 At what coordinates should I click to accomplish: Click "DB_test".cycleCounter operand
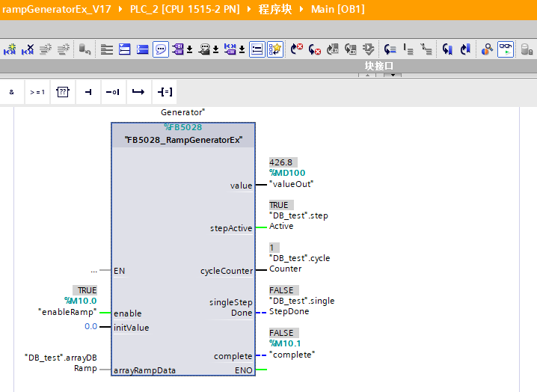click(300, 263)
